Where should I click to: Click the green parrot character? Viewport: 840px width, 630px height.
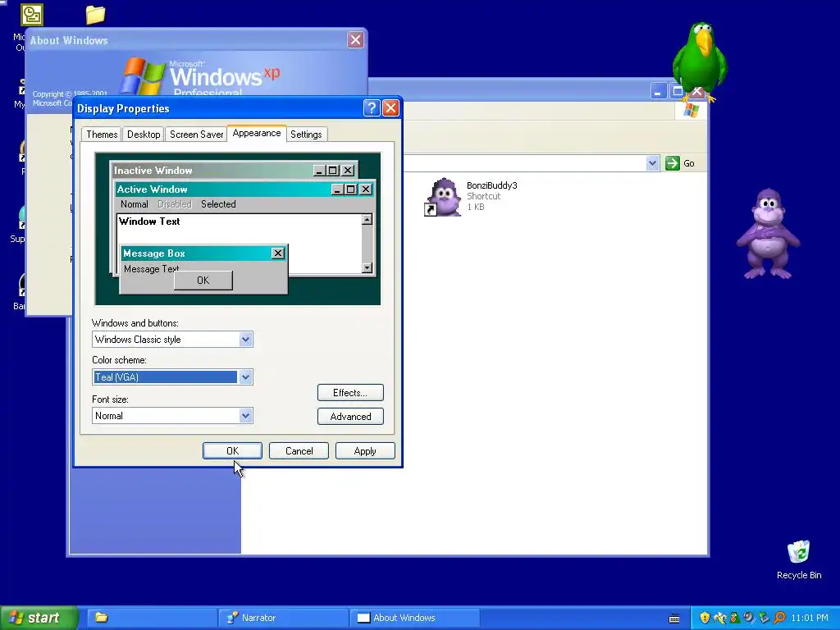coord(699,62)
